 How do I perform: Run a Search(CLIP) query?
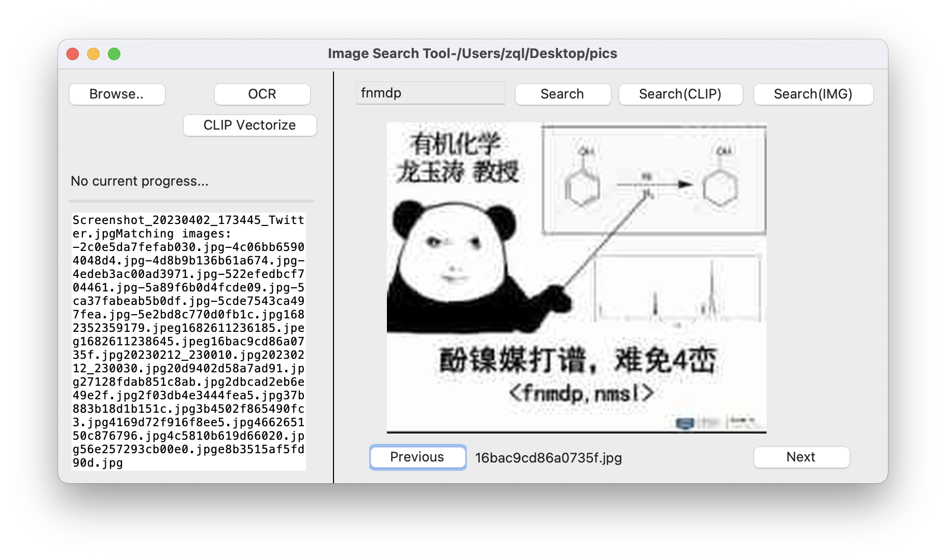(x=680, y=94)
